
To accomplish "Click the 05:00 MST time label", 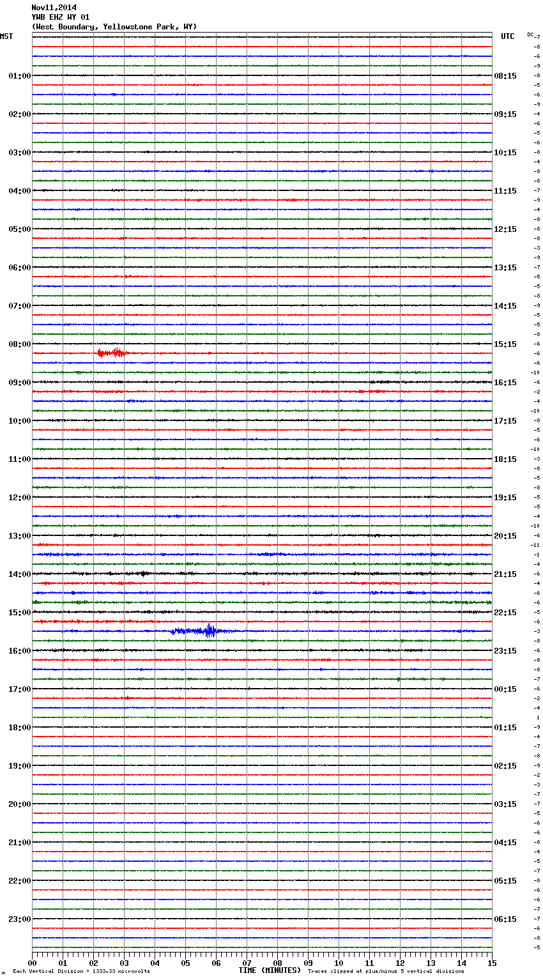I will tap(20, 229).
